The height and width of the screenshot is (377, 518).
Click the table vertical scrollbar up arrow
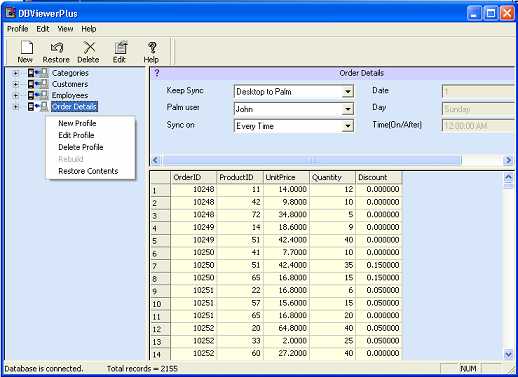tap(508, 177)
